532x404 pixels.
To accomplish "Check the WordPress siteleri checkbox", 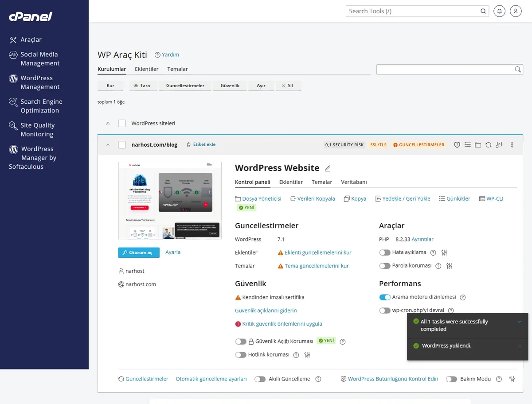I will 122,123.
